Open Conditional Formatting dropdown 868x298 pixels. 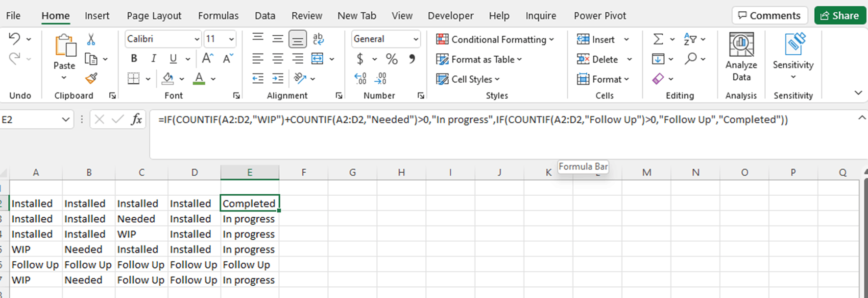point(495,39)
